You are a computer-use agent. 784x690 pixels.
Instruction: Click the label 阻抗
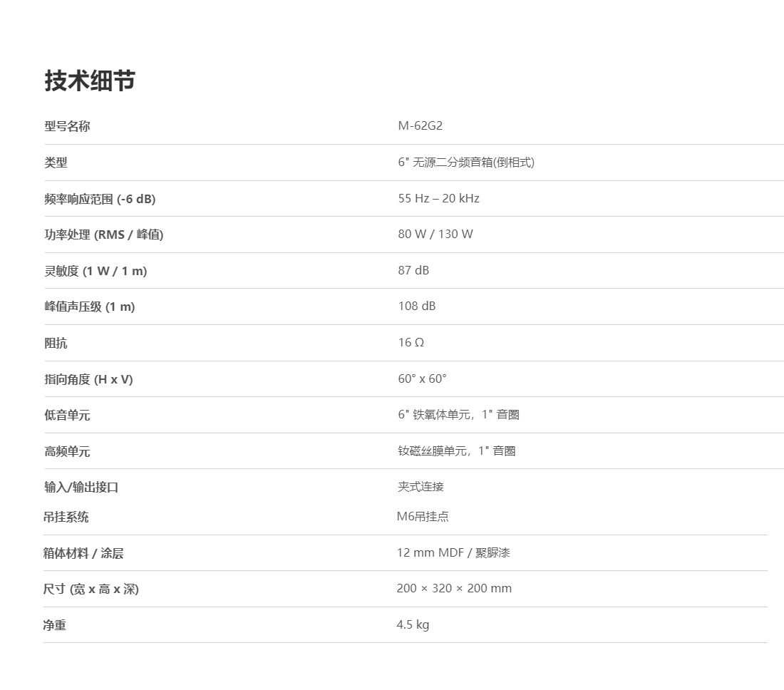point(56,343)
